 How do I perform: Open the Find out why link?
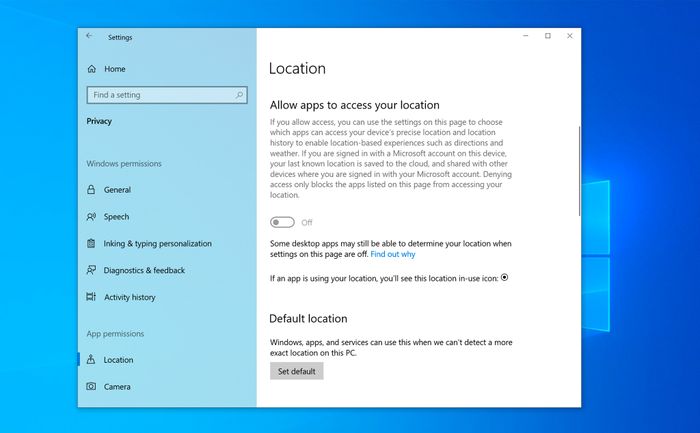point(392,255)
